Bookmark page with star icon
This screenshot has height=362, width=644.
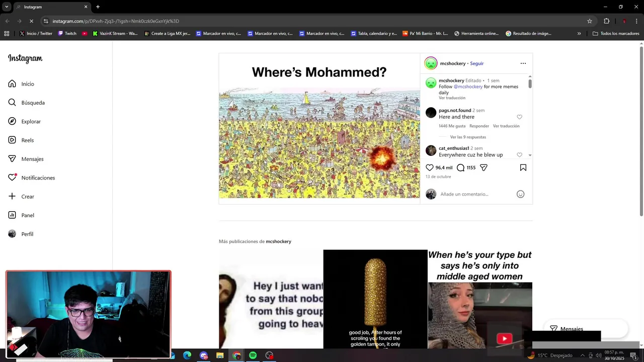pos(590,21)
